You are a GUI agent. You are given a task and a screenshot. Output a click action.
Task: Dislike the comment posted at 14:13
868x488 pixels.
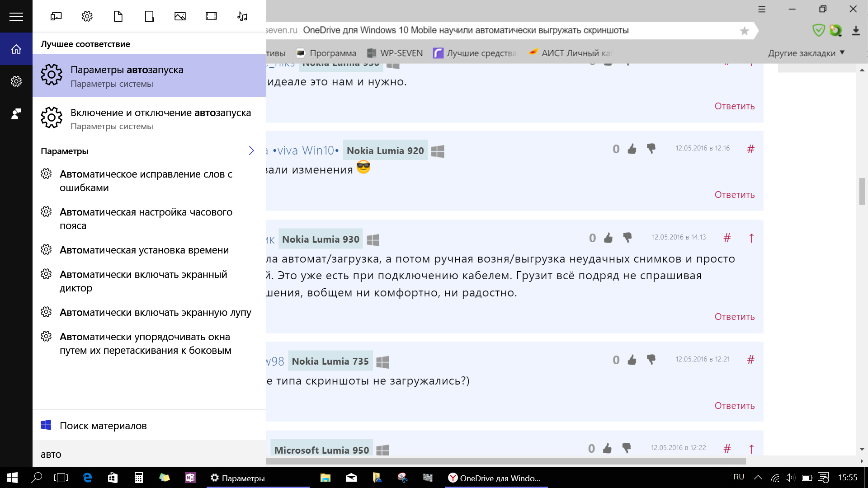pyautogui.click(x=627, y=238)
